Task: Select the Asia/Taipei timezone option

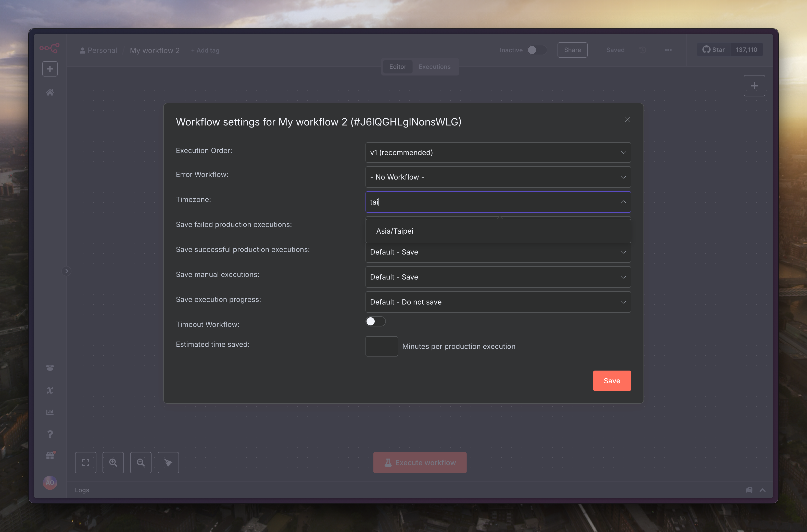Action: coord(395,231)
